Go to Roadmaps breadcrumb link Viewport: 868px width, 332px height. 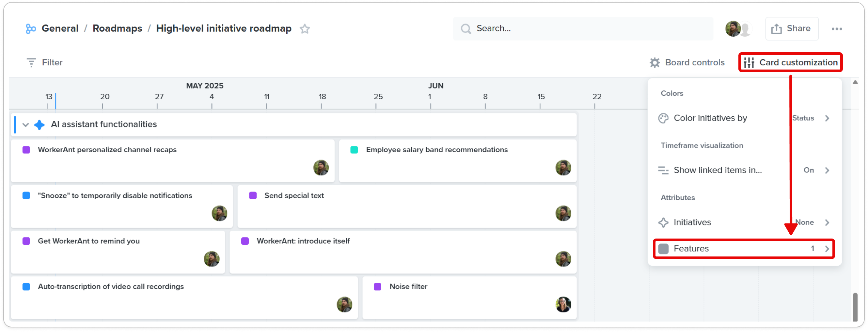(117, 28)
